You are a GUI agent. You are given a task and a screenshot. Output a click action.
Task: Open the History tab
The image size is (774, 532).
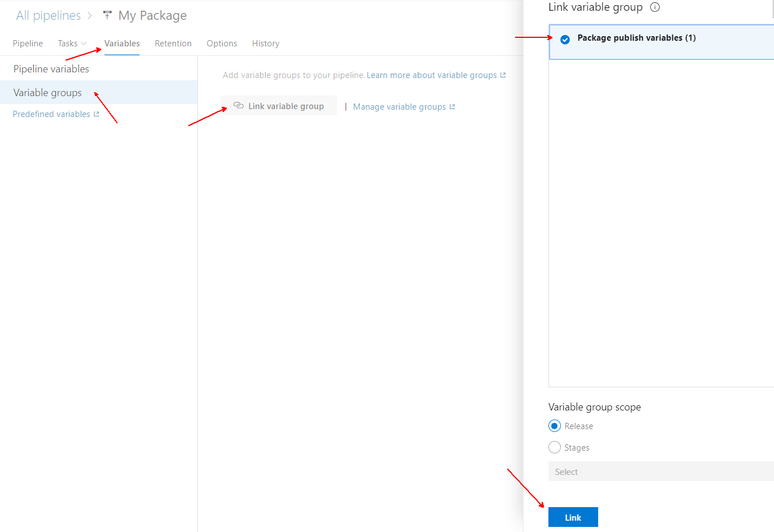coord(265,43)
